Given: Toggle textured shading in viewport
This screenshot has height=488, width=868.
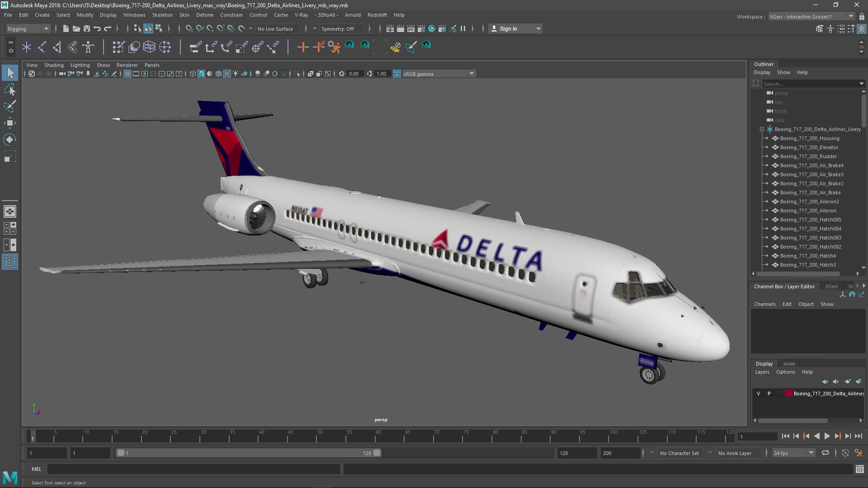Looking at the screenshot, I should [227, 74].
